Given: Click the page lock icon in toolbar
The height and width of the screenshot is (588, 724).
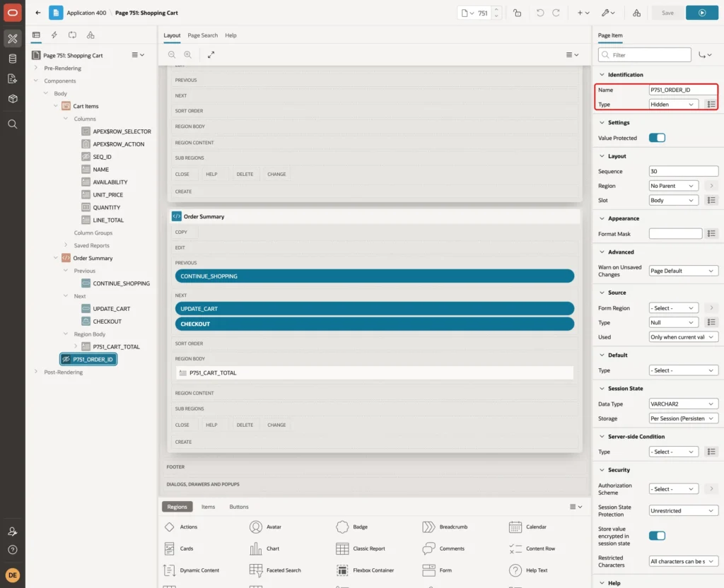Looking at the screenshot, I should coord(517,13).
